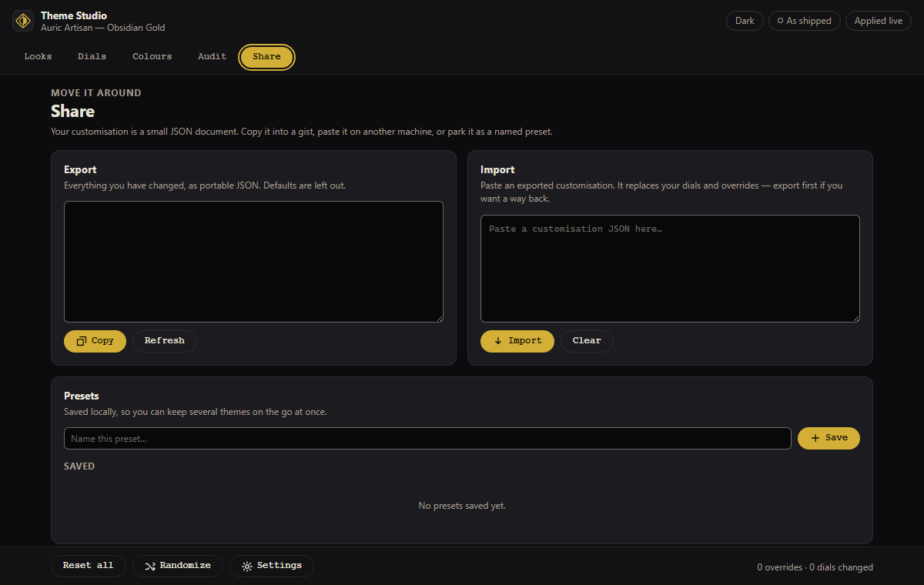The height and width of the screenshot is (585, 924).
Task: Click the 'SAVED' list label
Action: click(x=79, y=466)
